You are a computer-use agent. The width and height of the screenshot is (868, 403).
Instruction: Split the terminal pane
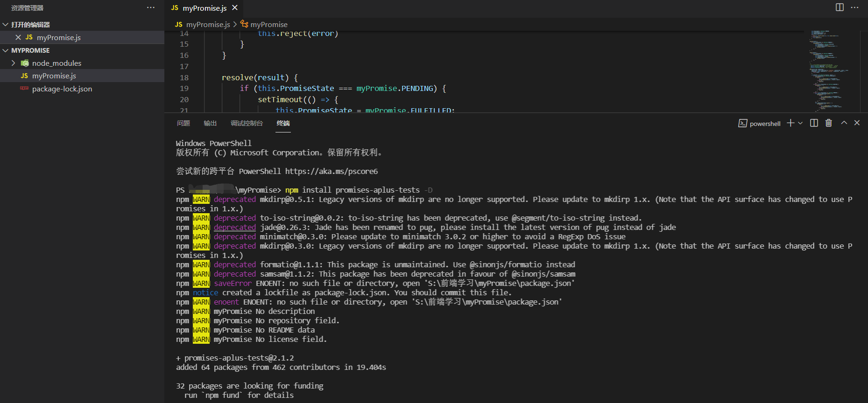(x=814, y=123)
